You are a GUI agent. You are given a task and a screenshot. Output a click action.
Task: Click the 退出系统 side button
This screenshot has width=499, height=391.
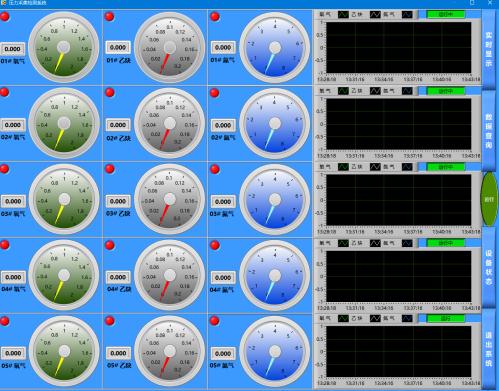click(x=488, y=349)
